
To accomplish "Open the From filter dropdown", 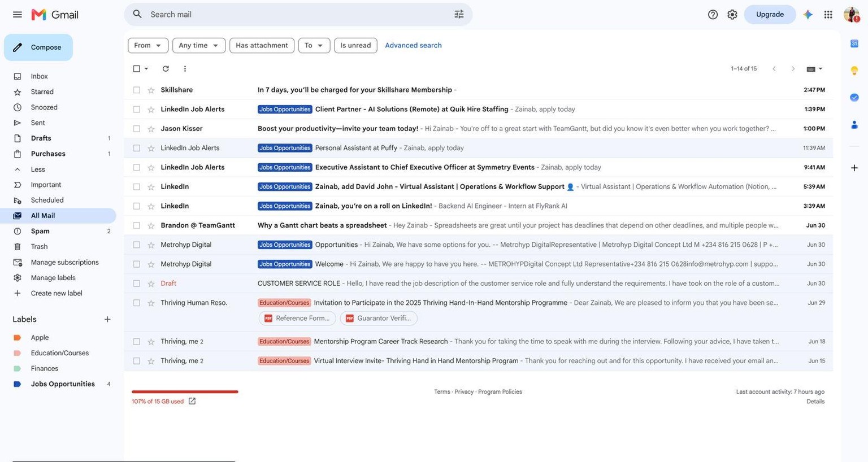I will 148,45.
